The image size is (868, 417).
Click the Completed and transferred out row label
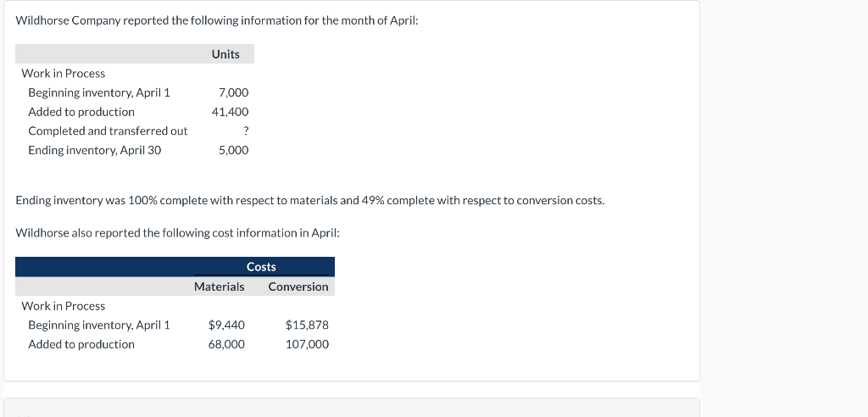108,131
